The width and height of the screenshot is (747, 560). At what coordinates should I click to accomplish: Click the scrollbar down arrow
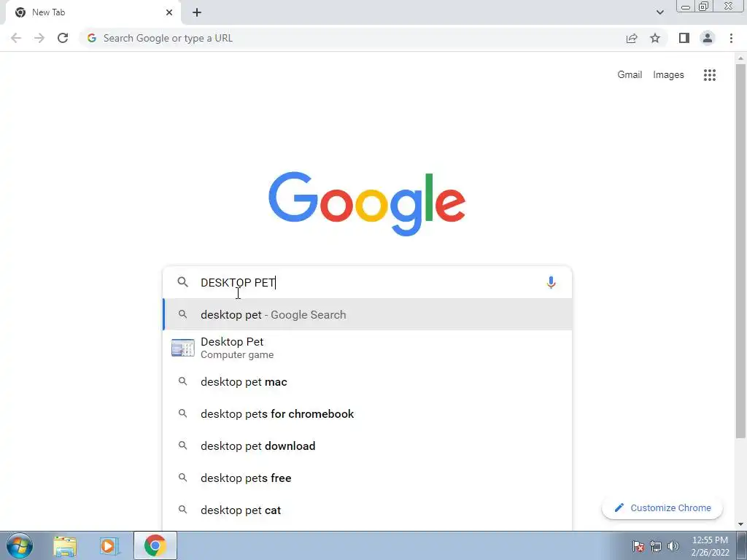tap(740, 524)
